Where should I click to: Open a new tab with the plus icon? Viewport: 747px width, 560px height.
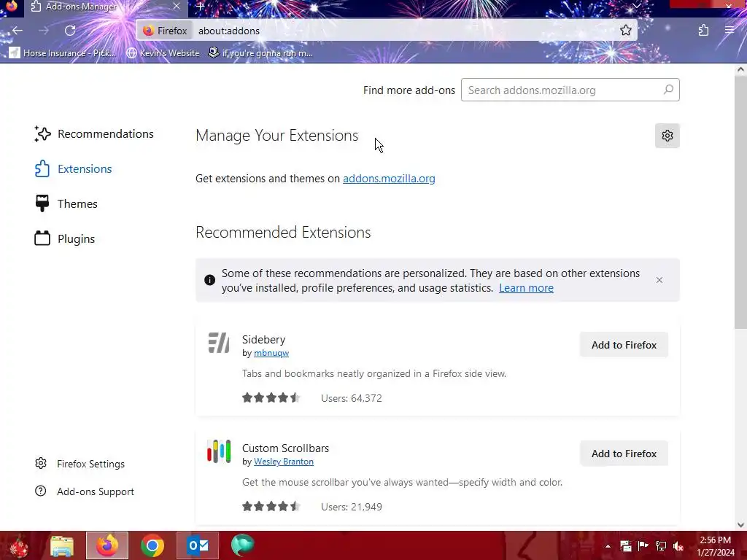tap(200, 7)
